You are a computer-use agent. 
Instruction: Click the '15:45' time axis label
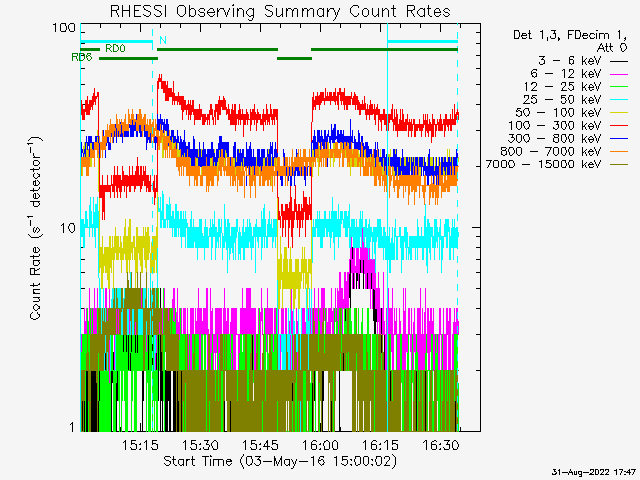coord(260,445)
